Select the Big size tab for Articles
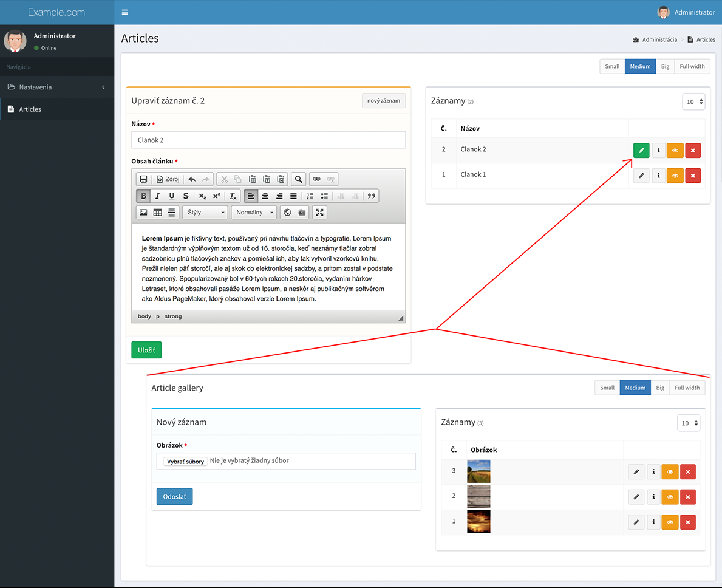This screenshot has height=588, width=722. tap(665, 66)
